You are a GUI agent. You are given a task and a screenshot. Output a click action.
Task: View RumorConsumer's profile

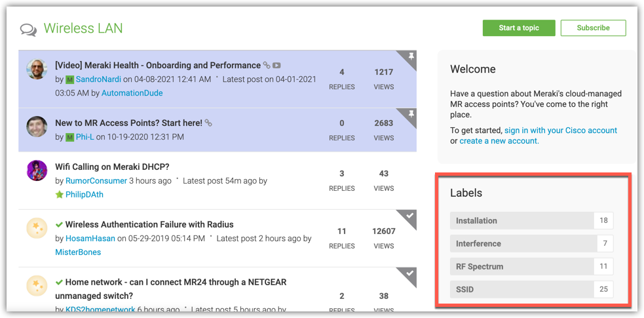click(96, 181)
